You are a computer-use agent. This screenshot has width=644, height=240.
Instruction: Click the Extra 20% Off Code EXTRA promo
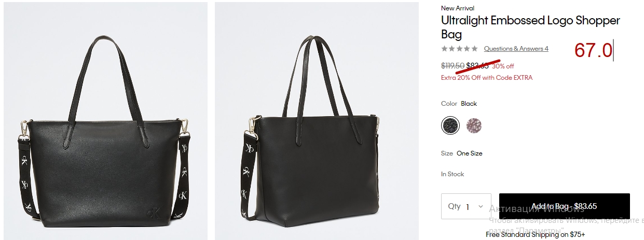[x=487, y=78]
